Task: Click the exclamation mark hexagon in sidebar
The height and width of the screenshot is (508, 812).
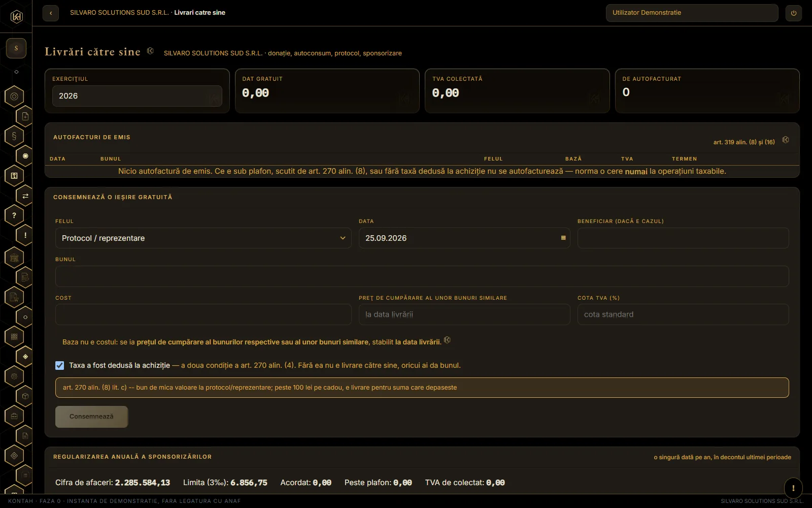Action: [25, 235]
